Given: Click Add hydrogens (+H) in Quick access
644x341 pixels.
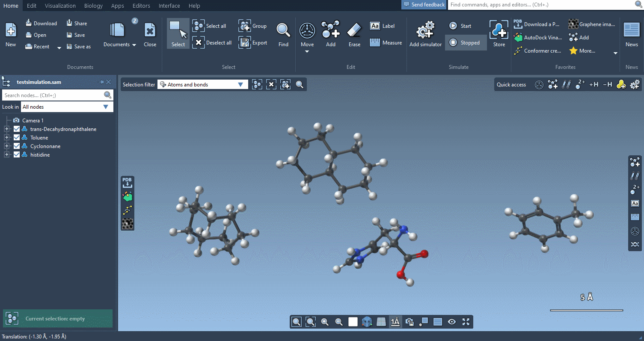Looking at the screenshot, I should 594,85.
